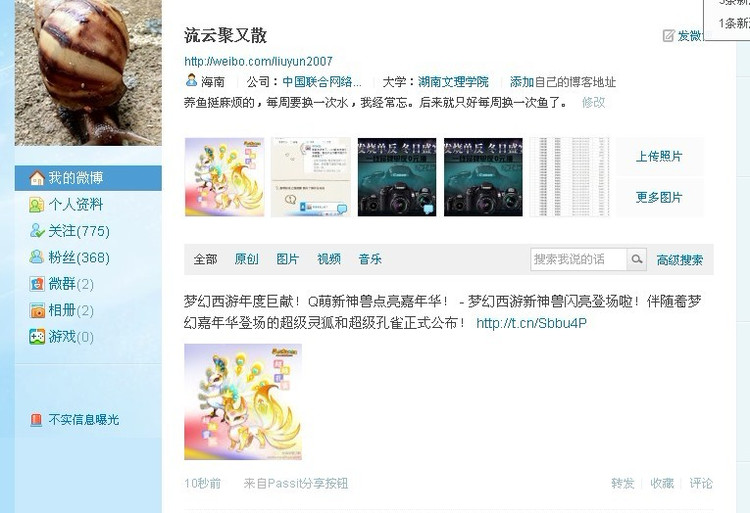
Task: Open the weibo.com/liuyun2007 profile link
Action: [x=258, y=61]
